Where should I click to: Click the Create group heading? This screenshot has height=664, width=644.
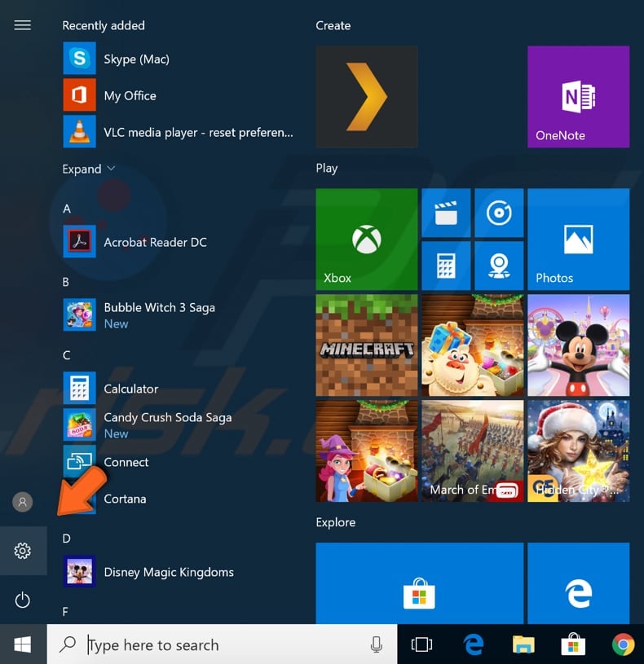(333, 25)
